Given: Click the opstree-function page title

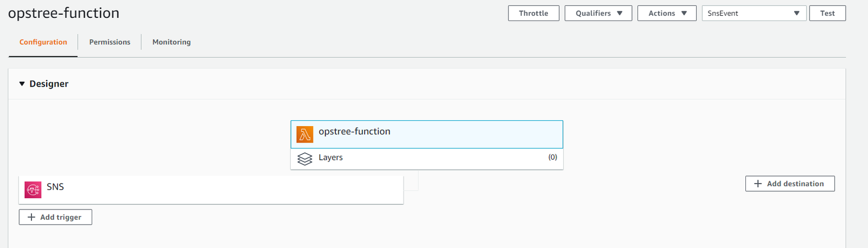Looking at the screenshot, I should [x=63, y=13].
